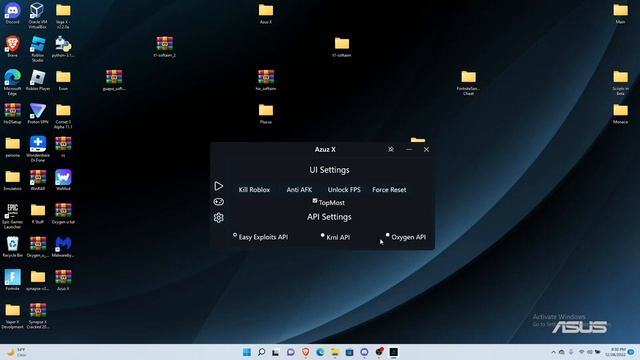The image size is (640, 360).
Task: Select Roblox Studio desktop shortcut
Action: click(x=37, y=49)
